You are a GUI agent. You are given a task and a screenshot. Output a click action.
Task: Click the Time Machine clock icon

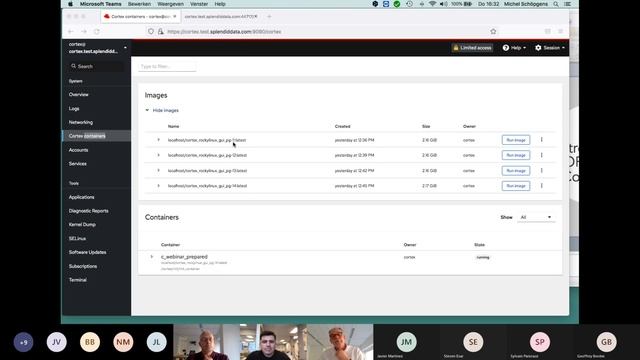click(x=409, y=4)
